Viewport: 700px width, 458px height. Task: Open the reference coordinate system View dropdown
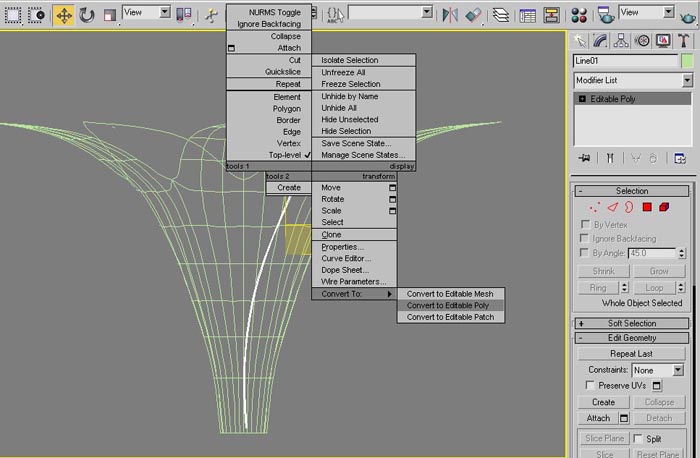tap(165, 12)
